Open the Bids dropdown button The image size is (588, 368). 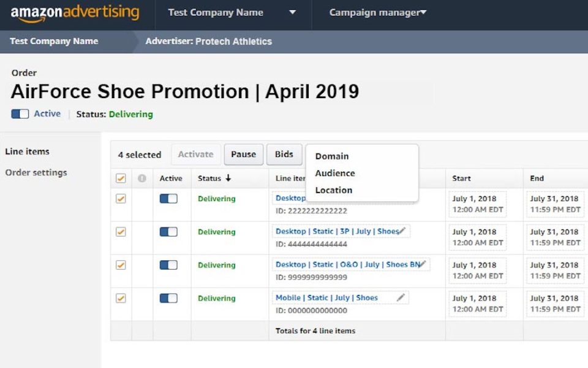(284, 155)
